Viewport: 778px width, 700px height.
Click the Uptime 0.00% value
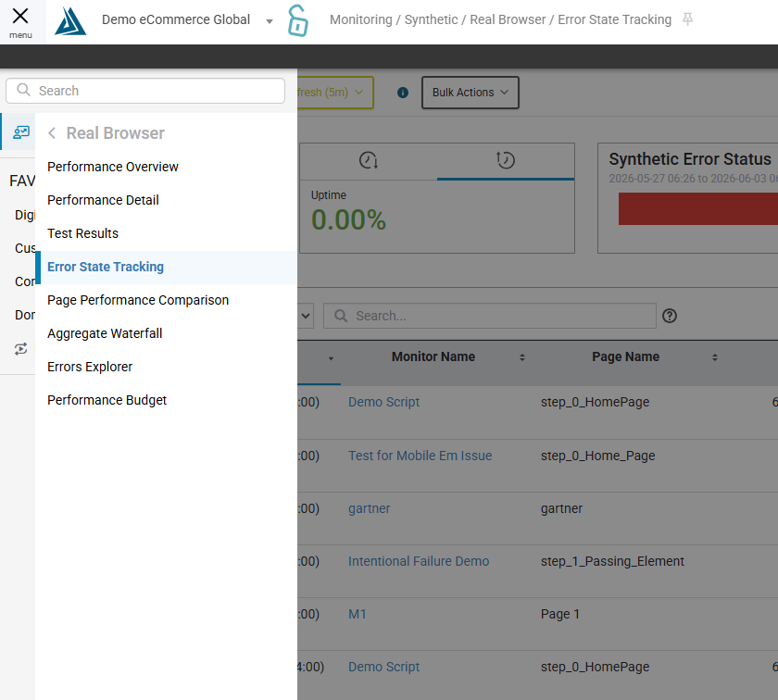(x=348, y=219)
